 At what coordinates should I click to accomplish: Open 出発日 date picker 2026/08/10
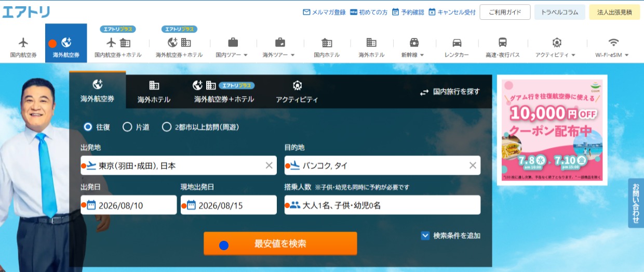click(x=129, y=205)
